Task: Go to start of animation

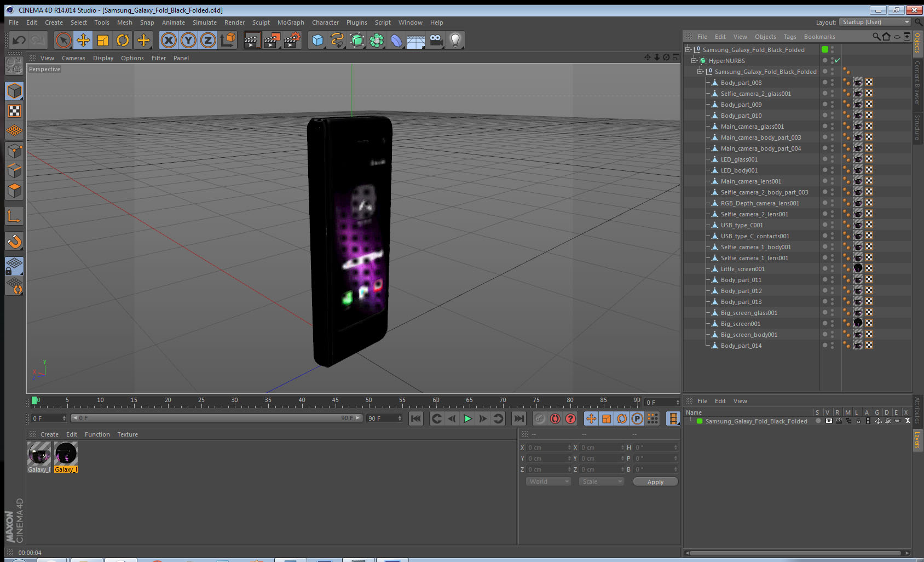Action: click(416, 419)
